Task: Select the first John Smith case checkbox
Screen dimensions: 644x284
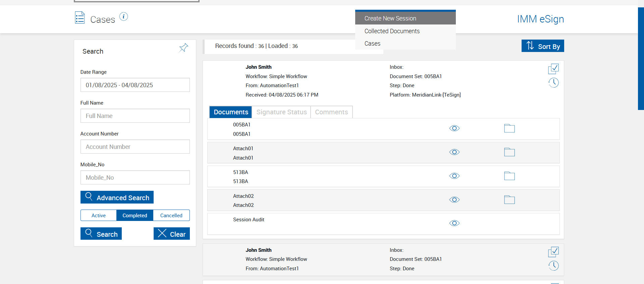Action: [553, 69]
